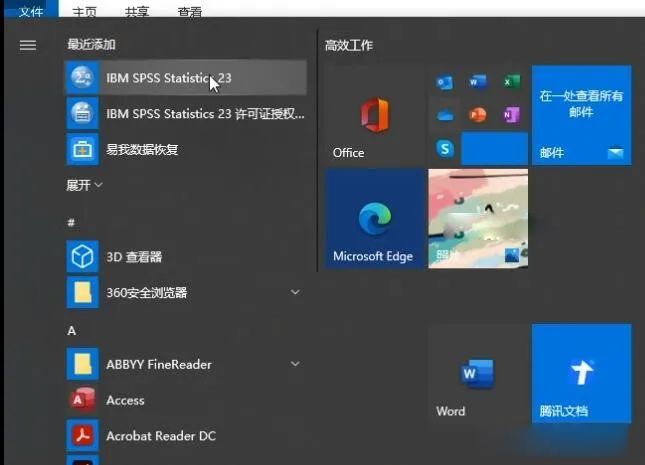Open the 腾讯文档 tile
Viewport: 645px width, 465px height.
point(581,374)
